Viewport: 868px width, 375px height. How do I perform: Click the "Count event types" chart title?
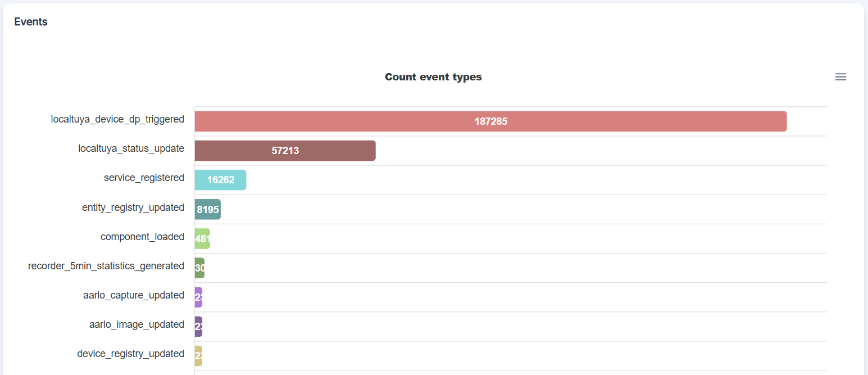[x=433, y=77]
